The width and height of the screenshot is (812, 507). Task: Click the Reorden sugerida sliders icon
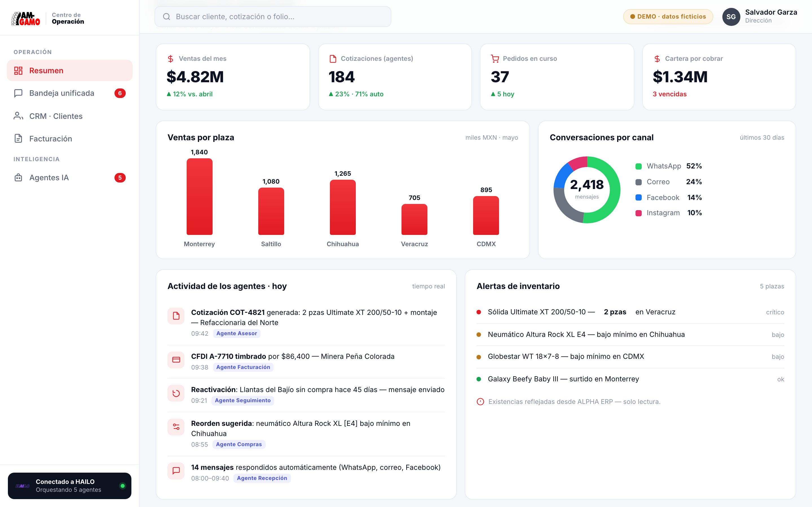pyautogui.click(x=176, y=427)
